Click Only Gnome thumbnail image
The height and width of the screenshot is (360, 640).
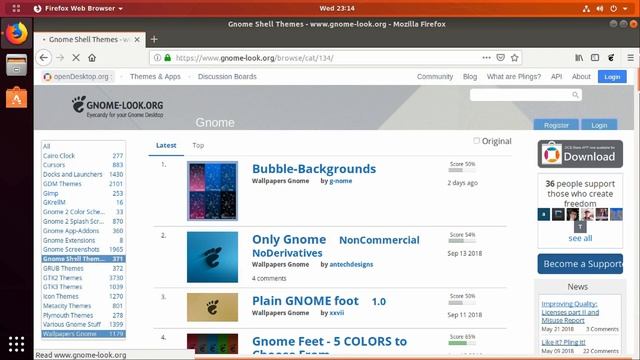212,257
